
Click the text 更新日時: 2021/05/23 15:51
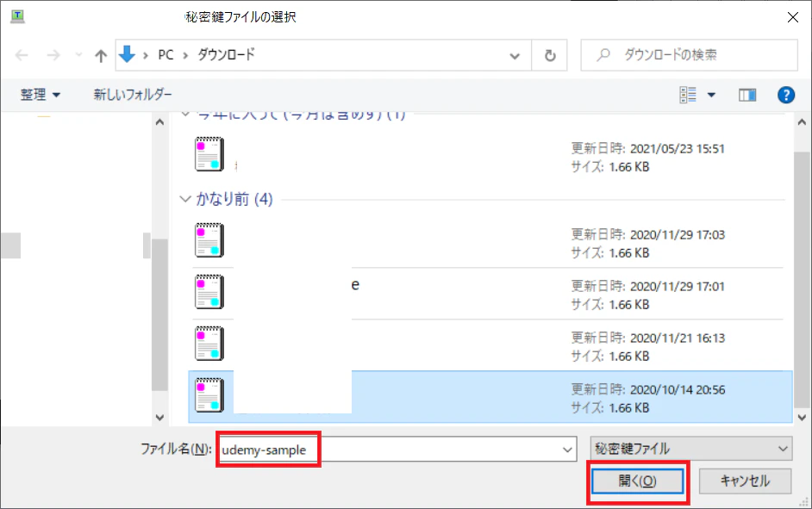(x=648, y=149)
